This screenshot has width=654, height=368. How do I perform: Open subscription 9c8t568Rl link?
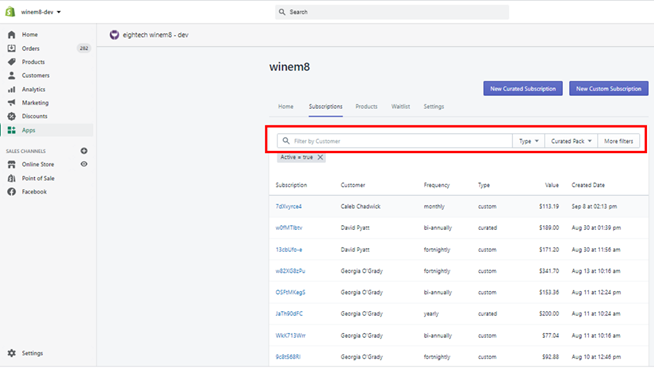pyautogui.click(x=288, y=357)
